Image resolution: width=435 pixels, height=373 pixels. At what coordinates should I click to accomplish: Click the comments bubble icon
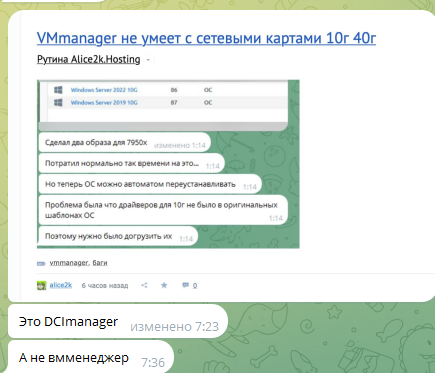185,285
